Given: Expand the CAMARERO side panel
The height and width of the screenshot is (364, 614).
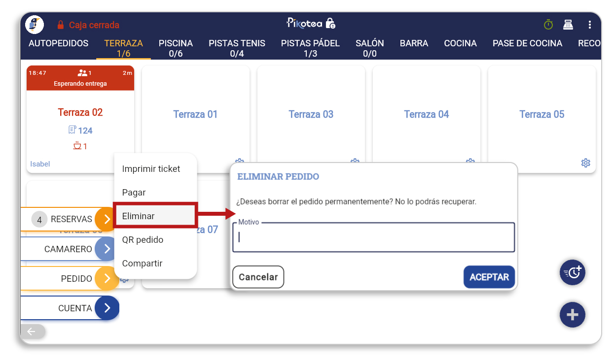Looking at the screenshot, I should tap(107, 249).
